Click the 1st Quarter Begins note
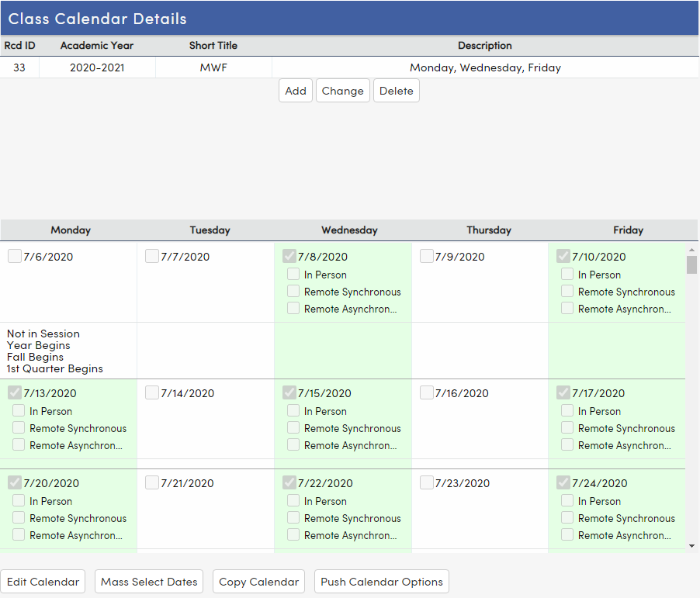 point(55,368)
